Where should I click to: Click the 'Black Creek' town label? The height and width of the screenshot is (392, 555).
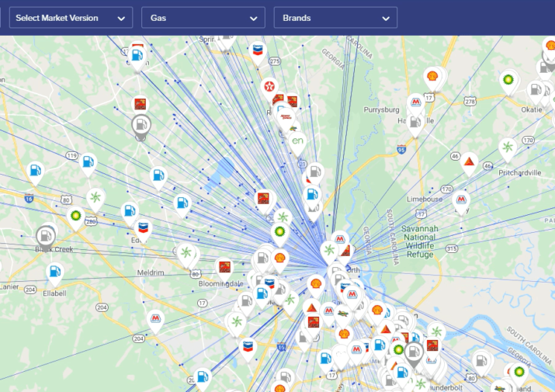[54, 249]
